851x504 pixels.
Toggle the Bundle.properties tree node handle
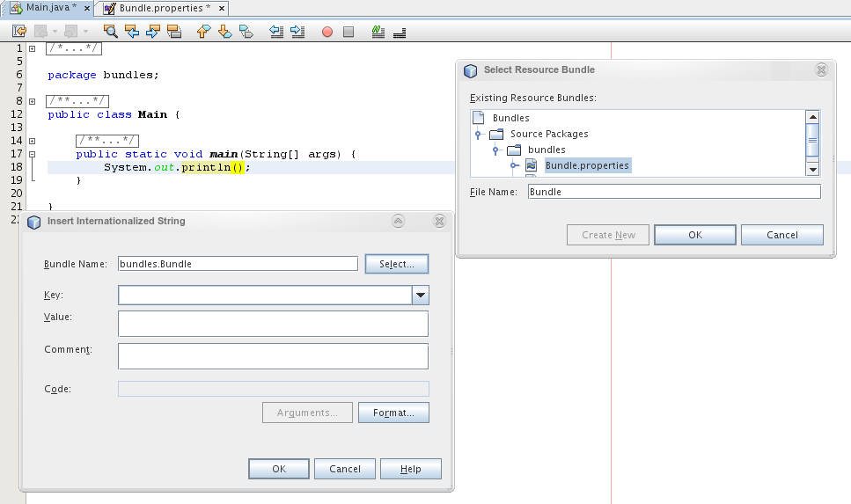tap(514, 165)
